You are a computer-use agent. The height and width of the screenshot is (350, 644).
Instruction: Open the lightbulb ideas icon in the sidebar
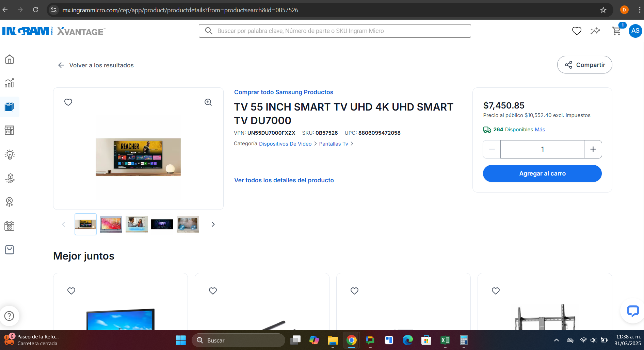coord(10,154)
